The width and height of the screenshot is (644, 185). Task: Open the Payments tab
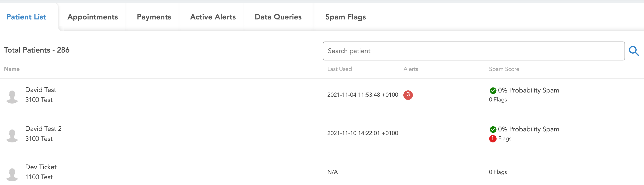point(154,17)
